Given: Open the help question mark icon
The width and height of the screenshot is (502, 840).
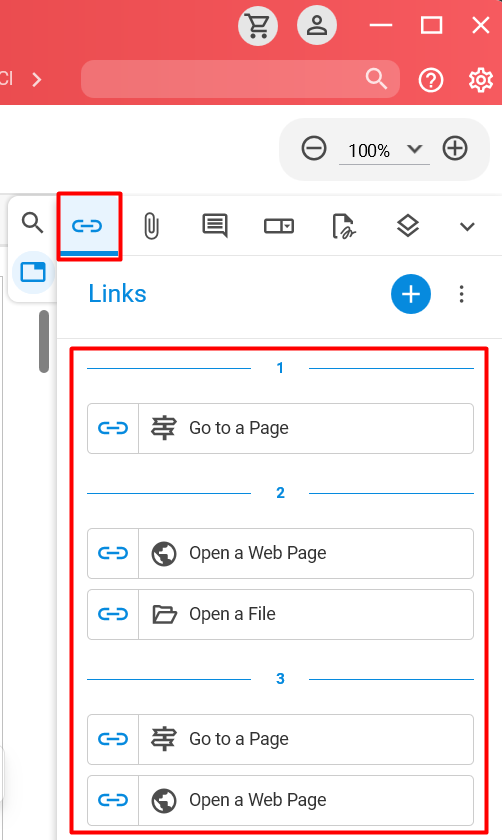Looking at the screenshot, I should point(431,80).
